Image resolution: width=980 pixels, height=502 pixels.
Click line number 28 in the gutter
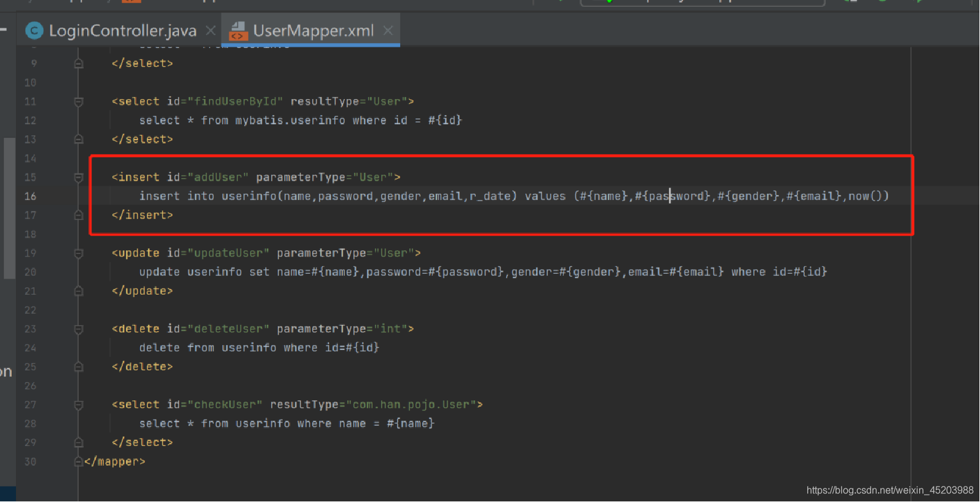(x=30, y=424)
